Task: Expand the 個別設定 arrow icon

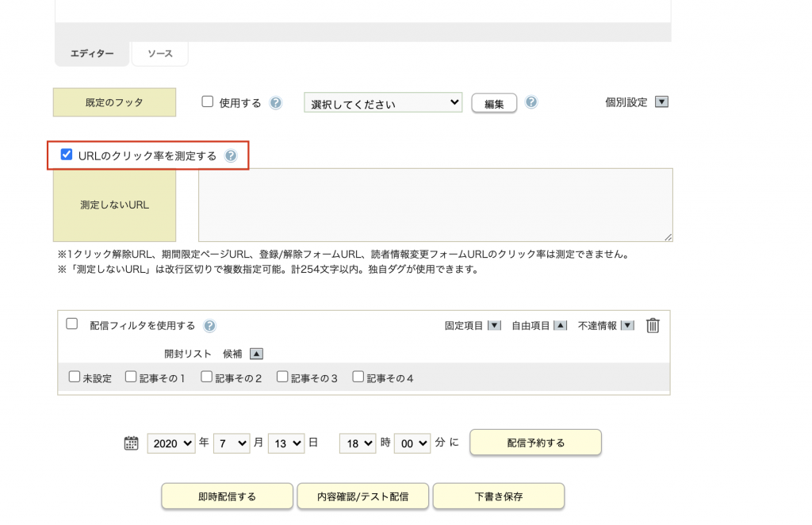Action: (662, 102)
